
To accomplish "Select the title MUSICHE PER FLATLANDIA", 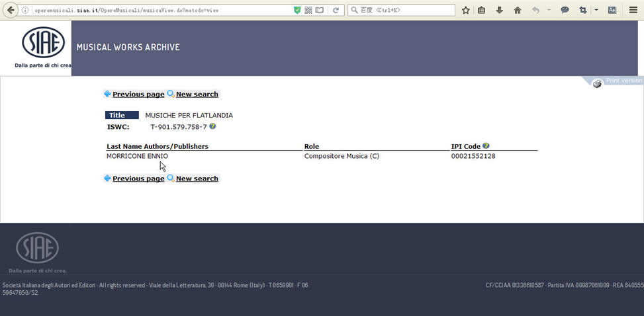I will point(189,115).
